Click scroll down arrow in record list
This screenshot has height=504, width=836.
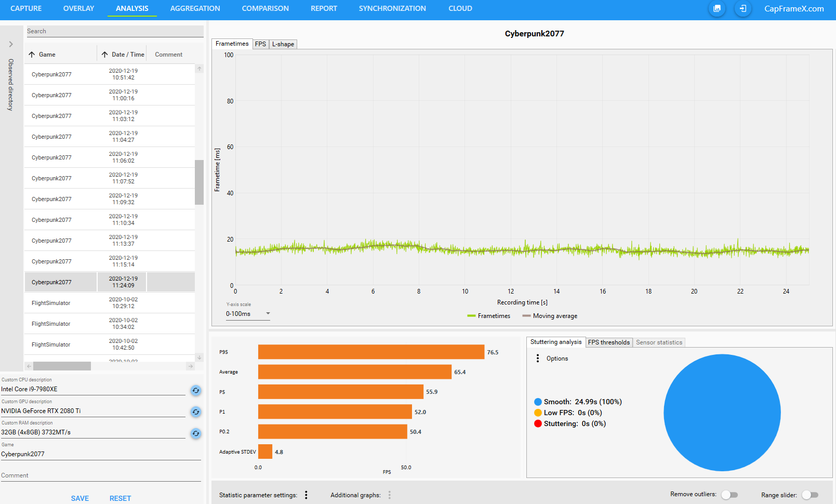click(x=199, y=357)
